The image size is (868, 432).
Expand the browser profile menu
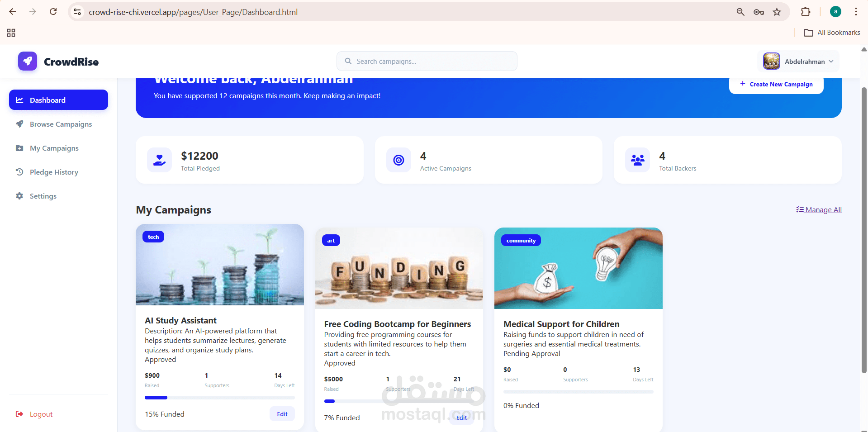tap(835, 11)
